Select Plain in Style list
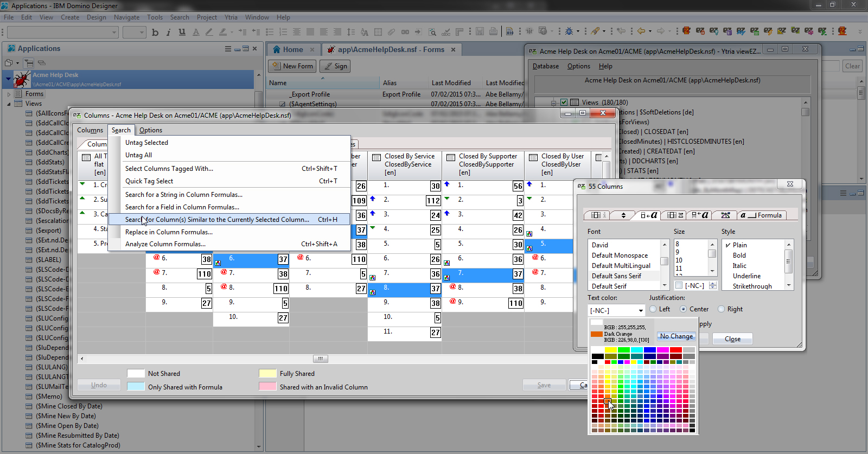Viewport: 868px width, 454px height. (x=739, y=245)
